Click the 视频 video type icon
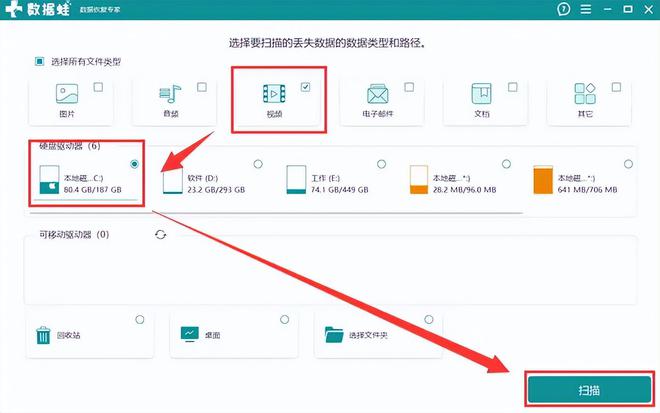Screen dimensions: 660x413 pos(274,93)
